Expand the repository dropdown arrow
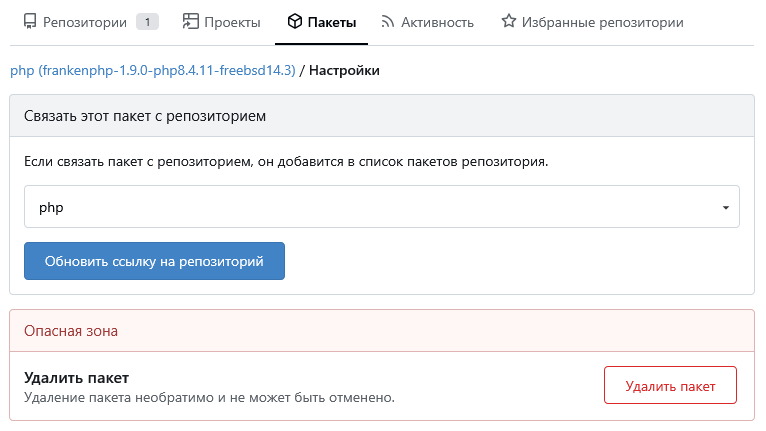The image size is (766, 431). pos(725,208)
